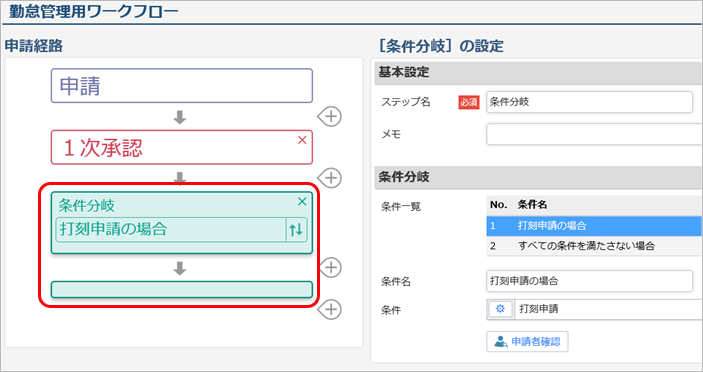Viewport: 703px width, 372px height.
Task: Select the 1次承認 step box
Action: pos(182,147)
